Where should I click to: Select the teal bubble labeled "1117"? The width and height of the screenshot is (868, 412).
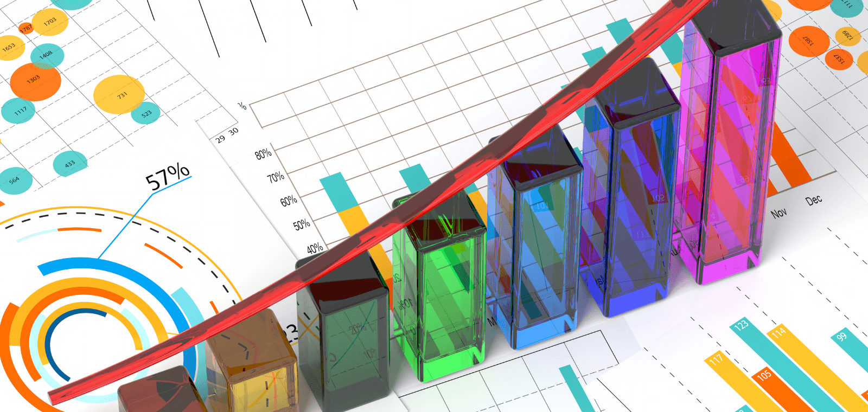click(18, 111)
